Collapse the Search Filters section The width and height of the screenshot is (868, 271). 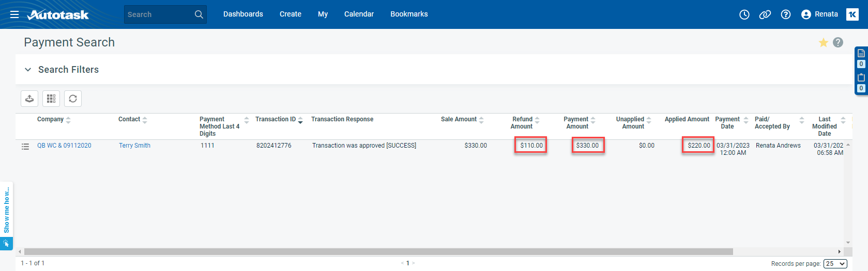point(28,70)
